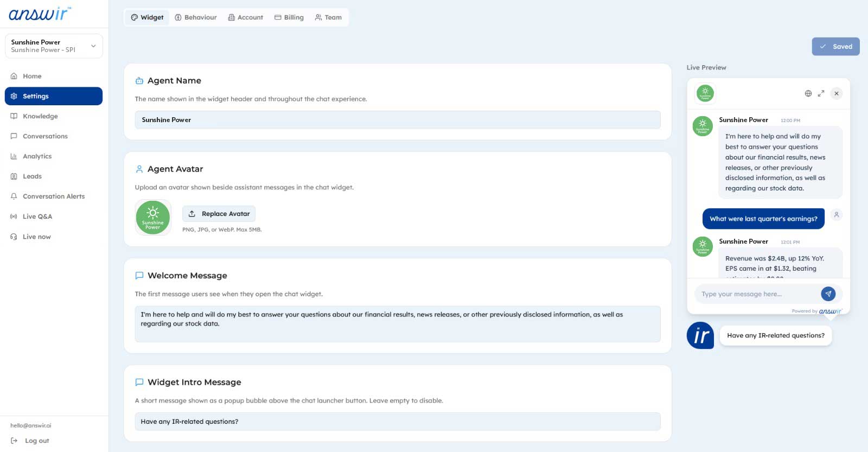Click the Live Preview label
Image resolution: width=868 pixels, height=452 pixels.
[x=706, y=68]
